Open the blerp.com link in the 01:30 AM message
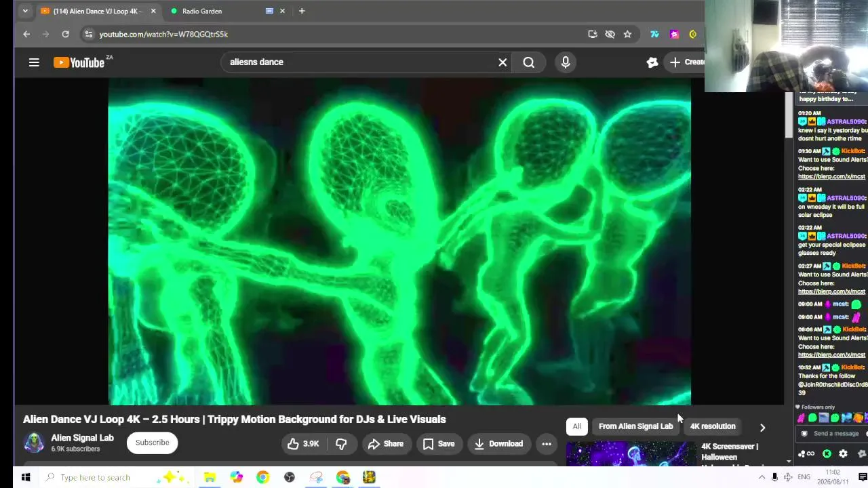Viewport: 868px width, 488px height. coord(832,176)
